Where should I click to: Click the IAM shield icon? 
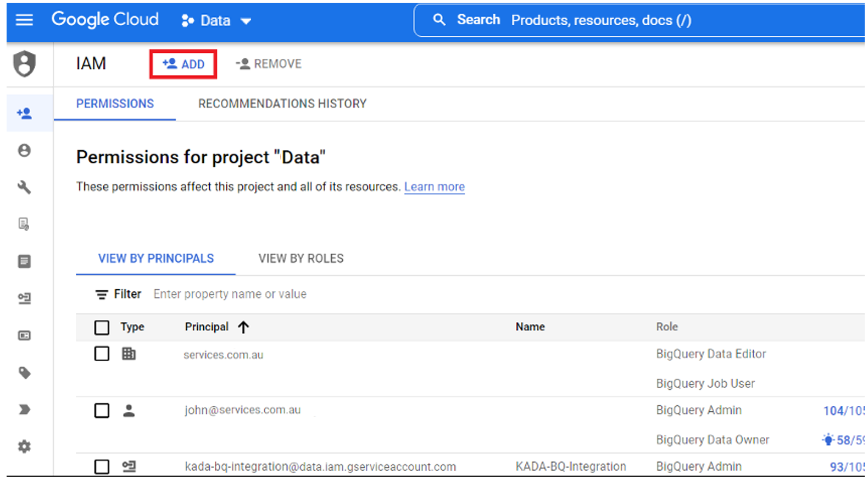coord(24,64)
